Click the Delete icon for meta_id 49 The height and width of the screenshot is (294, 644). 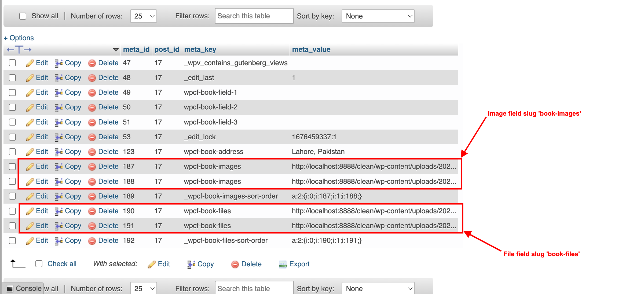pyautogui.click(x=92, y=93)
